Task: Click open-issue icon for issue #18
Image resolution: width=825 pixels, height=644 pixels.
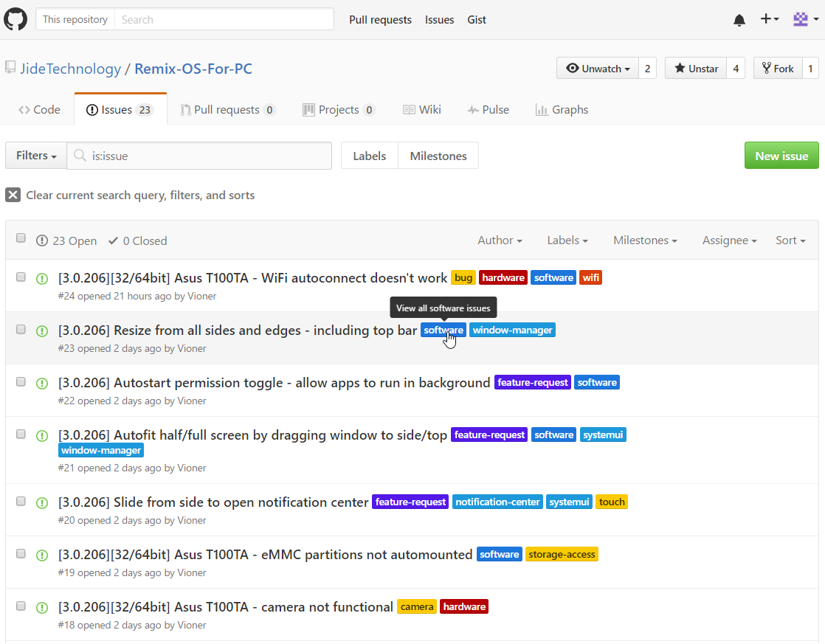Action: coord(41,608)
